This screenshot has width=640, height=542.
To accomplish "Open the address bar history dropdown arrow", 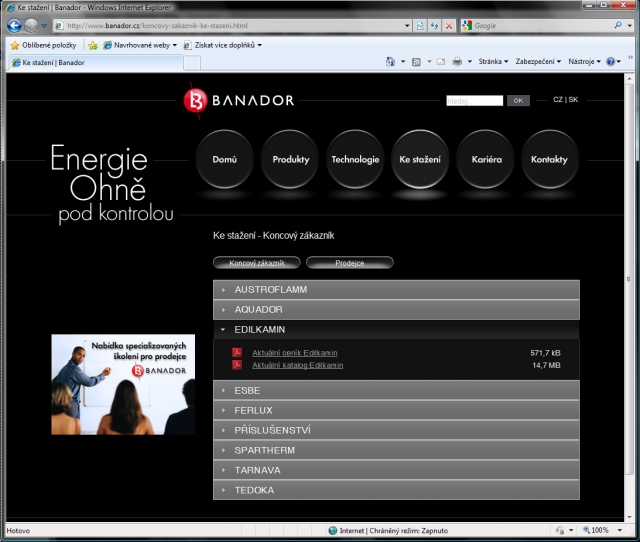I will coord(407,26).
